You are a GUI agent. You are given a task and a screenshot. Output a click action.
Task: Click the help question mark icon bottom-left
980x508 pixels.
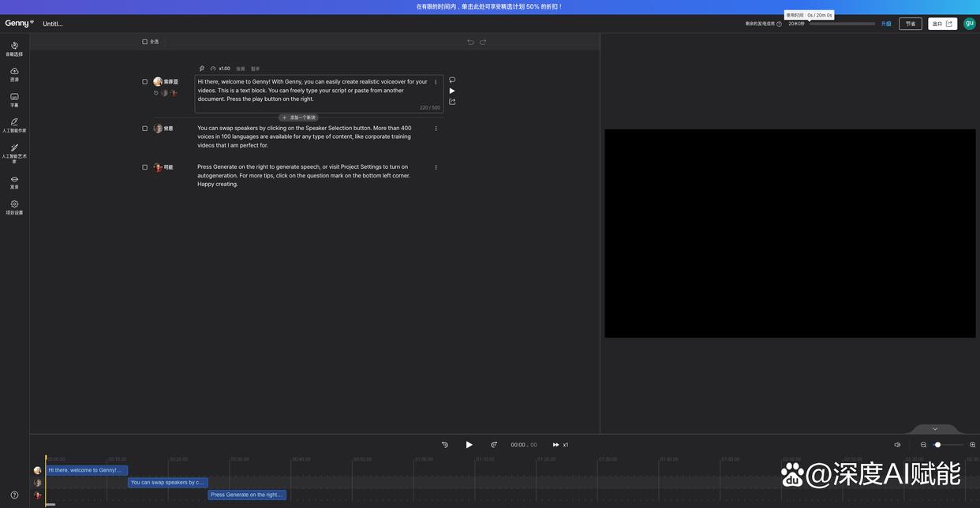tap(14, 495)
